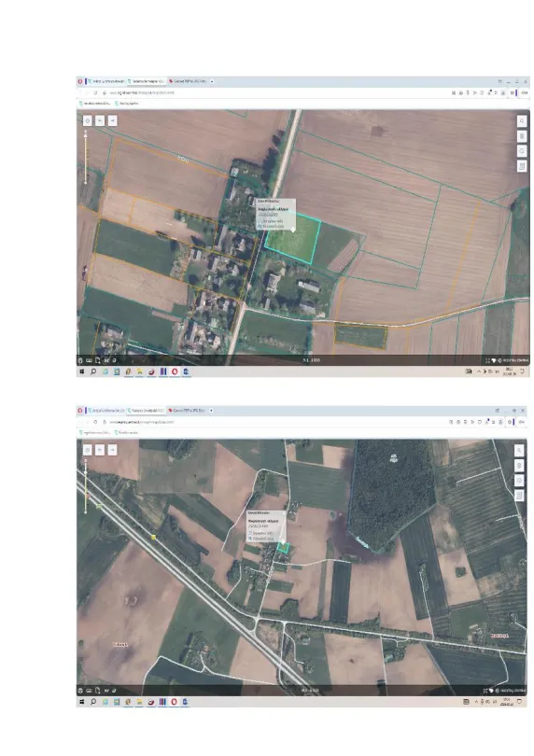This screenshot has height=756, width=534.
Task: Click the taskbar clock in the upper screenshot
Action: click(x=509, y=371)
